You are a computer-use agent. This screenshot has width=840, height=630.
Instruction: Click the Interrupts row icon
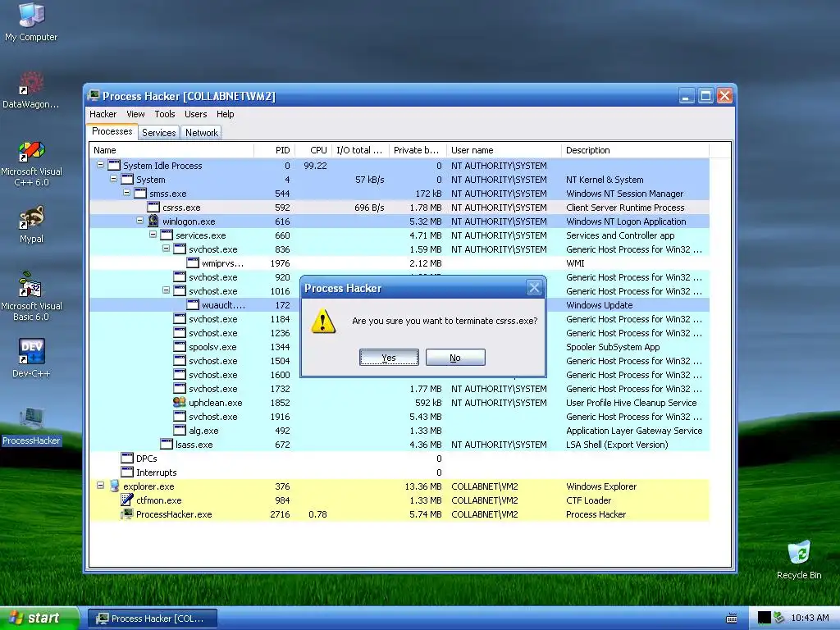127,472
